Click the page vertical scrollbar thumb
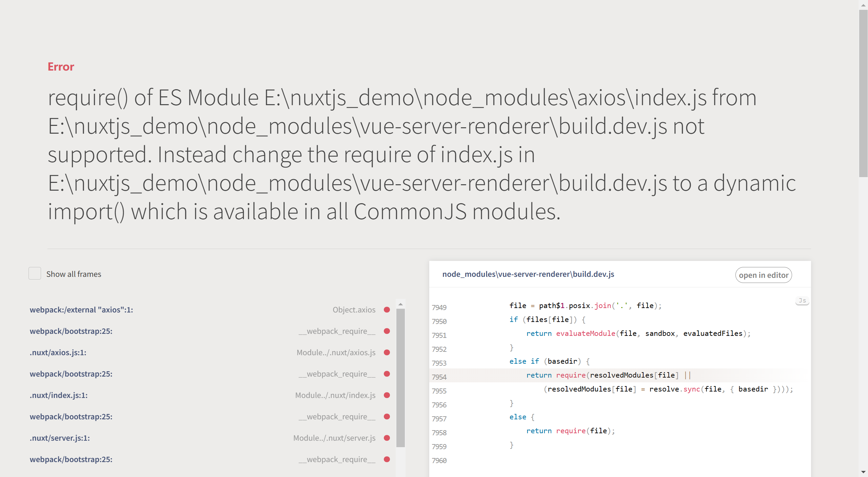 click(x=863, y=93)
